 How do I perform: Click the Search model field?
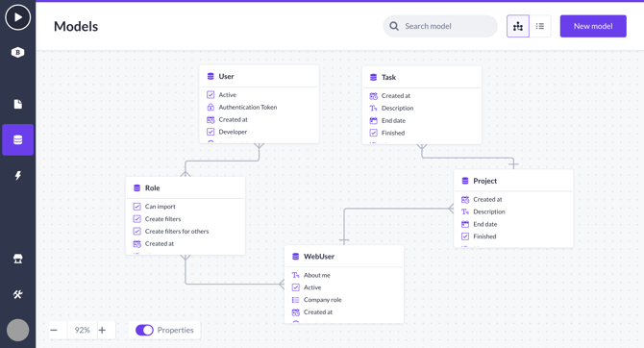[440, 26]
